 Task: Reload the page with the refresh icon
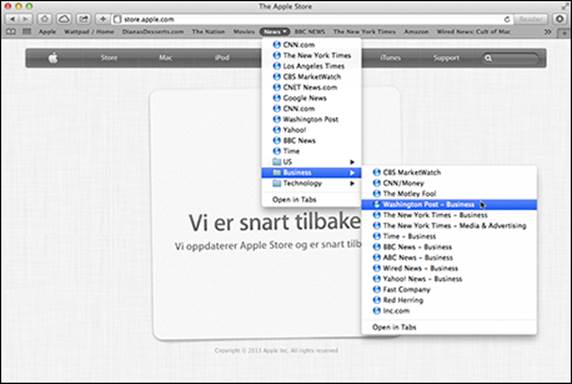[x=507, y=19]
